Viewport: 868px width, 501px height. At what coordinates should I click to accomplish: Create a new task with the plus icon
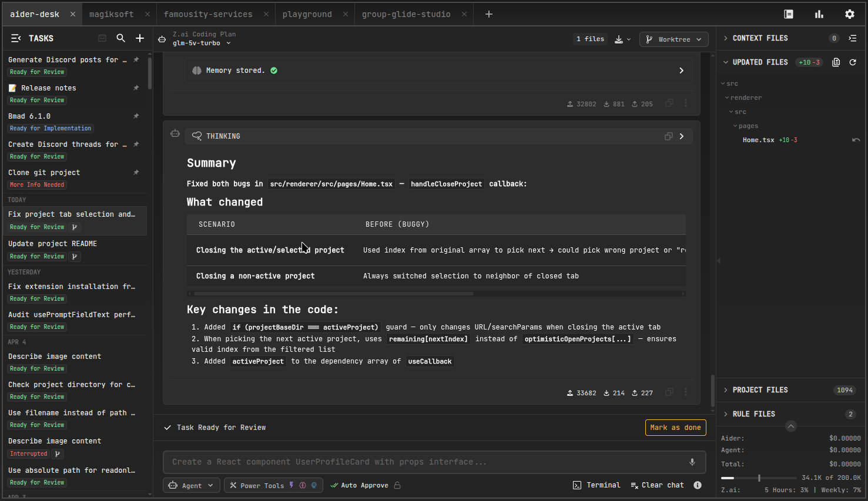(x=140, y=38)
